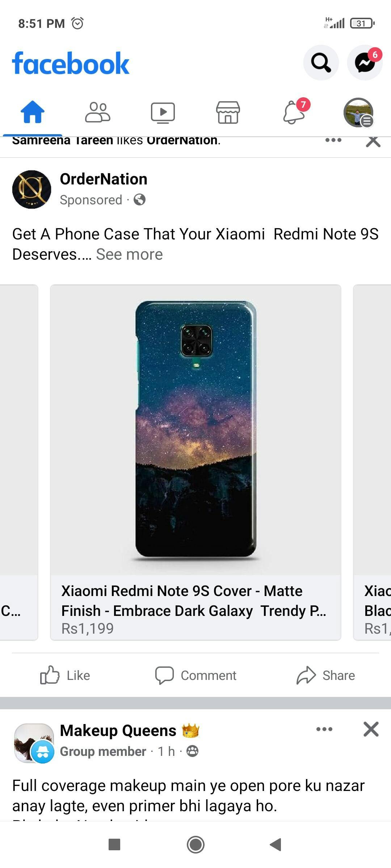Open Facebook search with magnifier icon

[321, 63]
